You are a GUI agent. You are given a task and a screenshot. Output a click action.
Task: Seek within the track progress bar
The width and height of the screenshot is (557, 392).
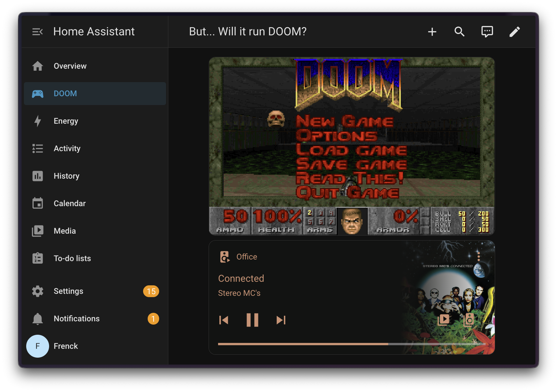[352, 344]
